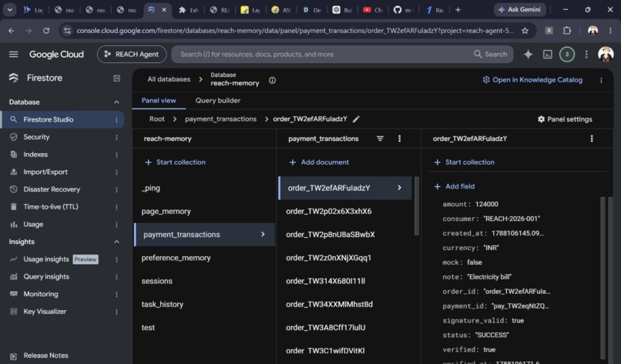This screenshot has height=364, width=621.
Task: Open Usage item options menu
Action: pyautogui.click(x=116, y=225)
